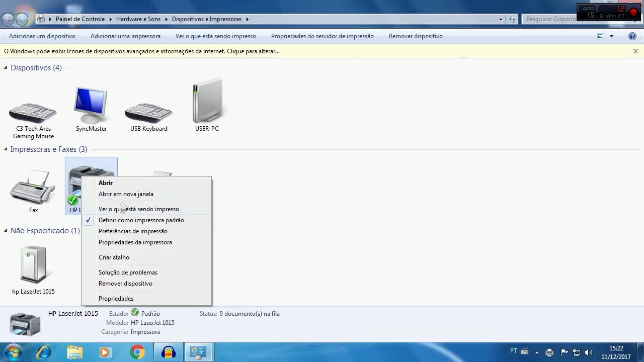The height and width of the screenshot is (362, 644).
Task: Open the view options dropdown arrow
Action: 611,36
